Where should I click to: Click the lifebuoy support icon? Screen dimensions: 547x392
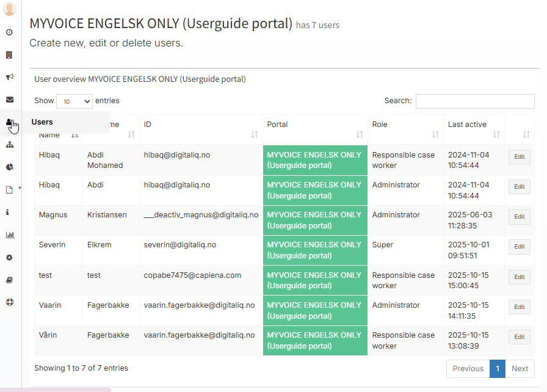(9, 302)
